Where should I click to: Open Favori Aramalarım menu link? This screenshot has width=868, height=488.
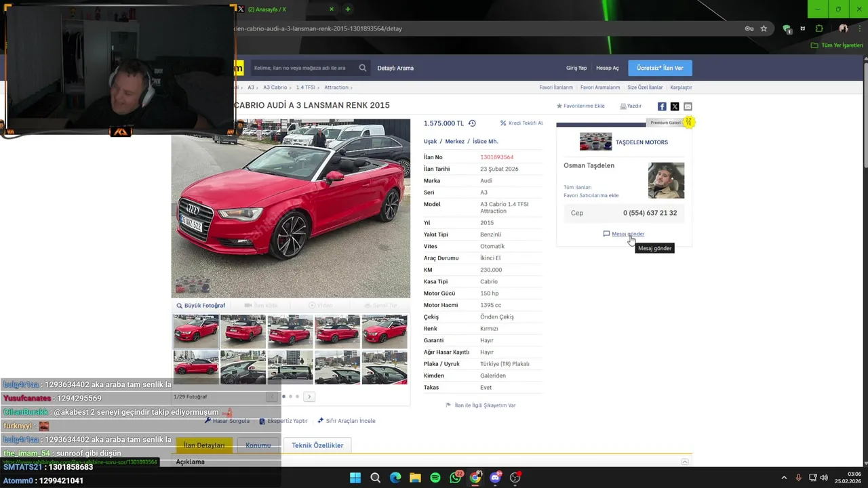(600, 87)
